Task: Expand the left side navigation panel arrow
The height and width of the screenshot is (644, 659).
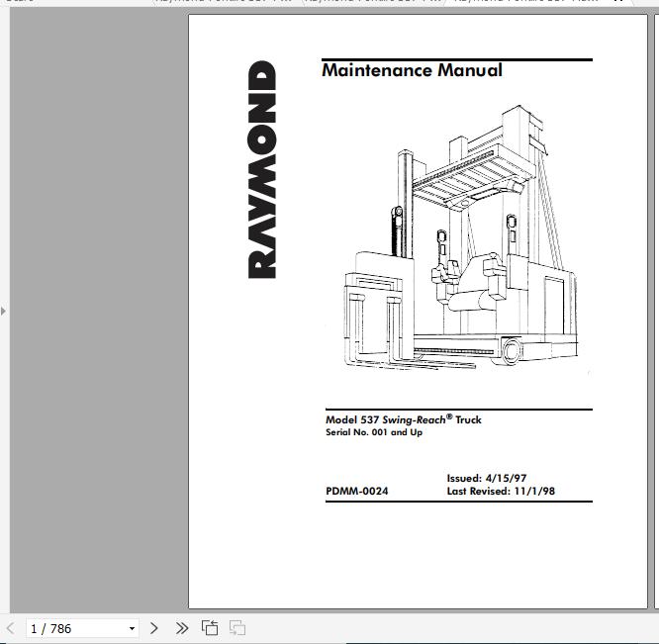Action: [x=3, y=312]
